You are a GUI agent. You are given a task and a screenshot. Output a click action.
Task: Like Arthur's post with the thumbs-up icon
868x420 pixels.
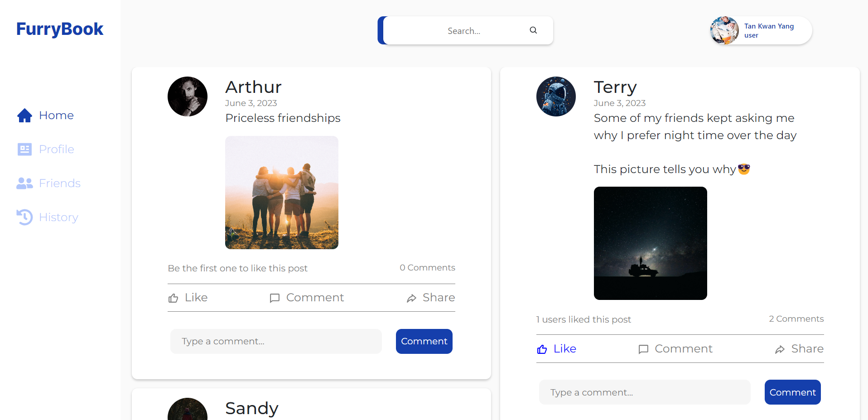point(174,298)
